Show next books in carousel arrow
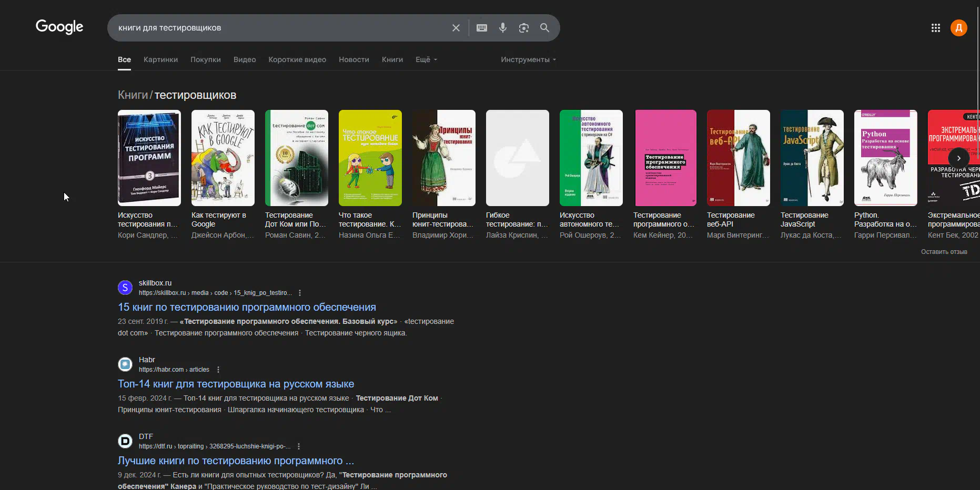980x490 pixels. coord(959,158)
